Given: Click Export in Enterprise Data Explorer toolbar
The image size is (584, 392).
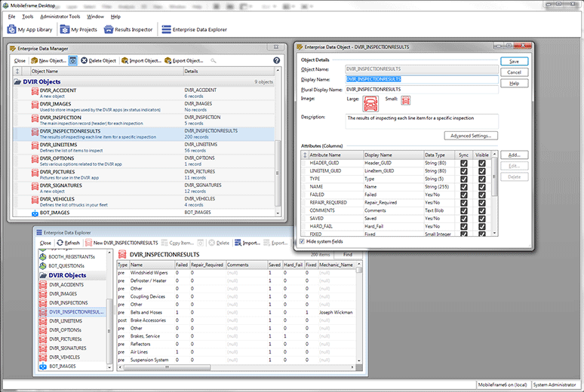Looking at the screenshot, I should click(x=275, y=243).
